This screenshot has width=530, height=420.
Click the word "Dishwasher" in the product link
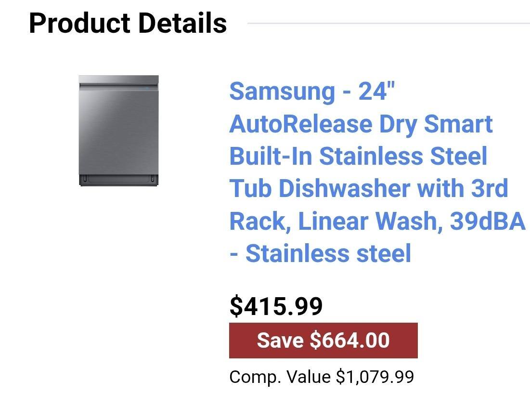pyautogui.click(x=344, y=188)
